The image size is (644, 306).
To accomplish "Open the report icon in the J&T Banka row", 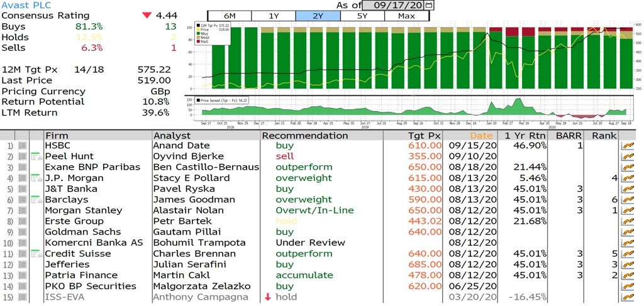I will pos(23,189).
